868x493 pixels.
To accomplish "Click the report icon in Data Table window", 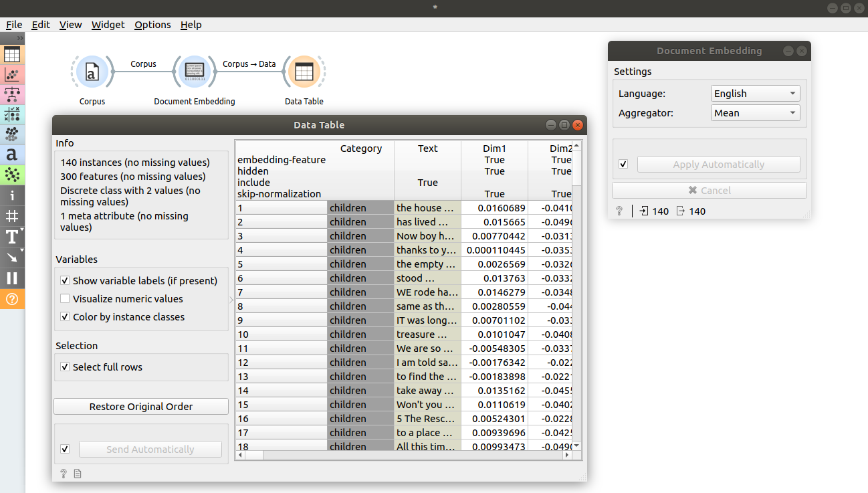I will [x=78, y=474].
